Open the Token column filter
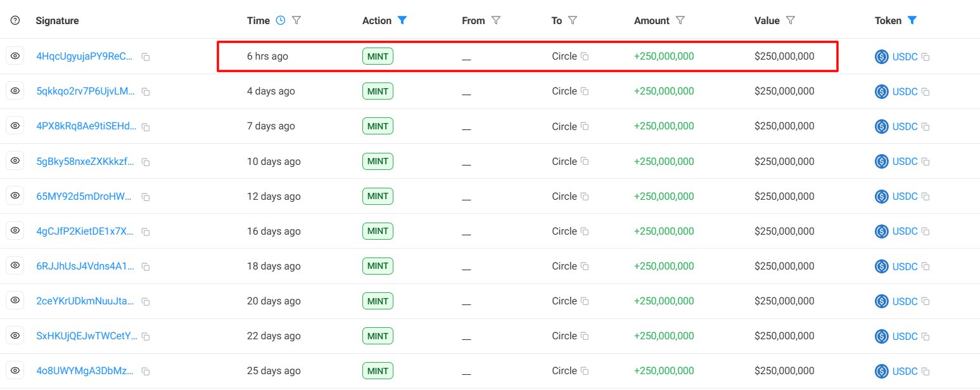 [912, 20]
